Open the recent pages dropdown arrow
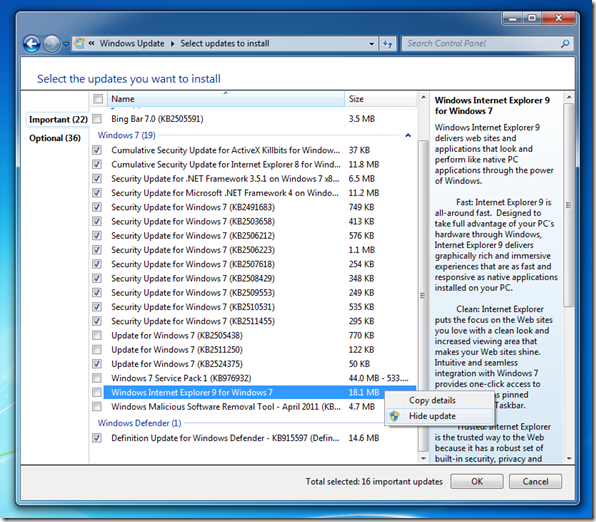 point(66,44)
